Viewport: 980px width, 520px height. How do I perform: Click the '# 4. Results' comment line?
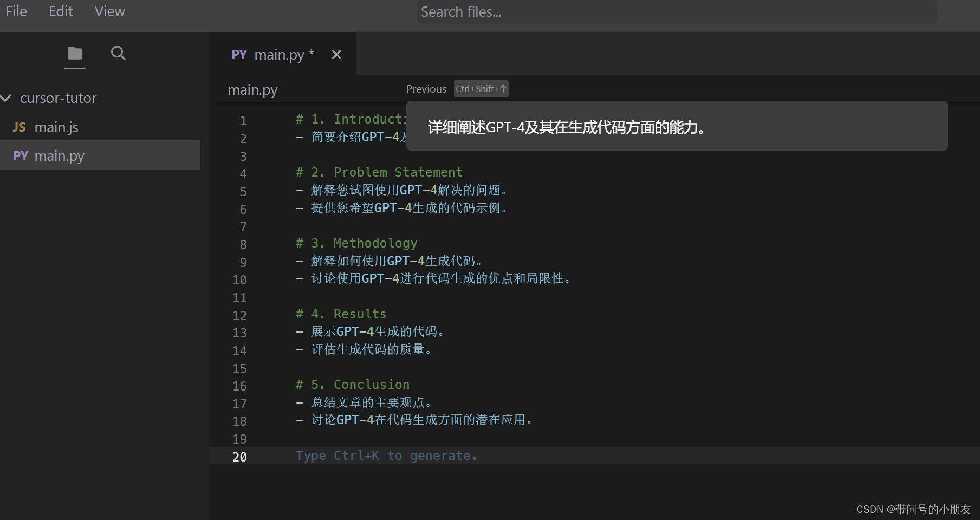[341, 314]
